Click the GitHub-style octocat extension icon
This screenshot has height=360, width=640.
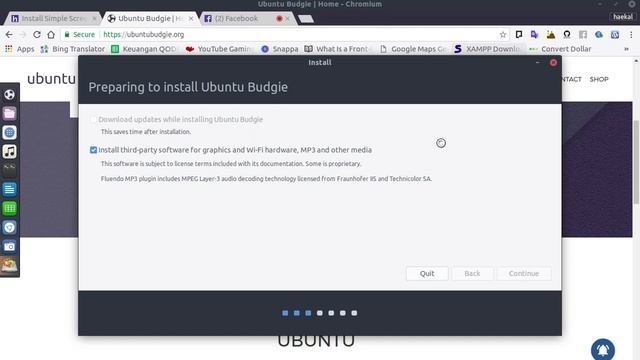[567, 35]
